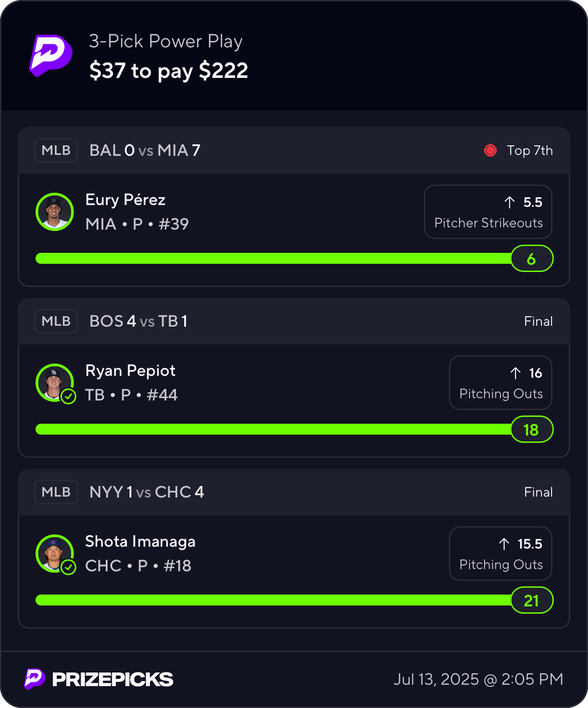Screen dimensions: 588x708
Task: Click Shota Imanaga's player avatar
Action: point(54,553)
